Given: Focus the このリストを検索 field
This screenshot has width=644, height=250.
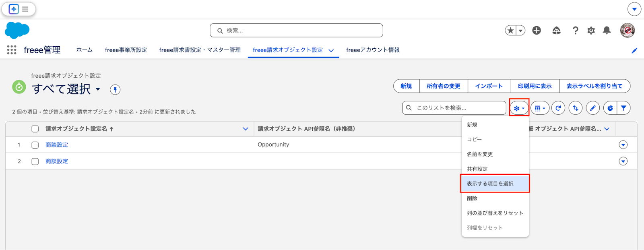Looking at the screenshot, I should [x=454, y=108].
